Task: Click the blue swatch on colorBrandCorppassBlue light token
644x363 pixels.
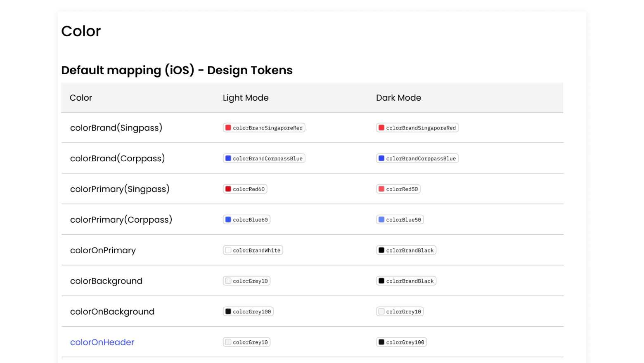Action: click(228, 158)
